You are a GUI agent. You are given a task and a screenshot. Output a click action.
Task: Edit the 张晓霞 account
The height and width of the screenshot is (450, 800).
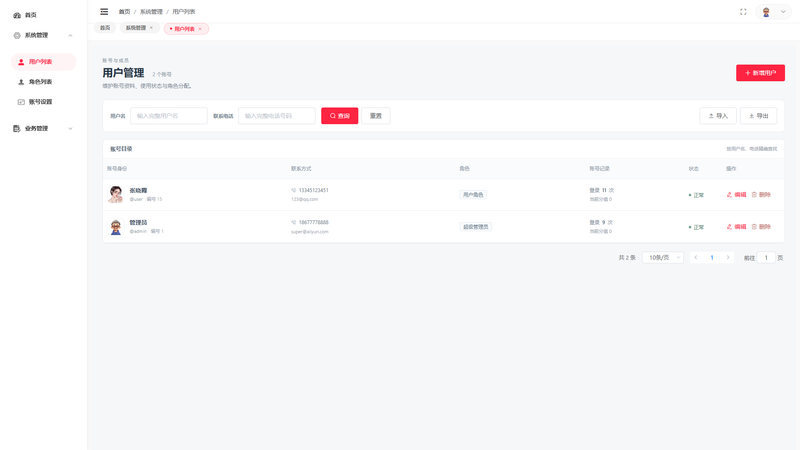(736, 195)
